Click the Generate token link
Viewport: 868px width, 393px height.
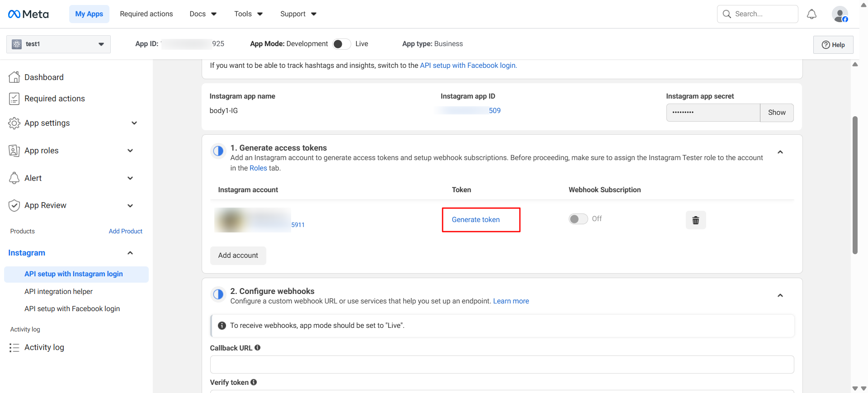tap(476, 220)
